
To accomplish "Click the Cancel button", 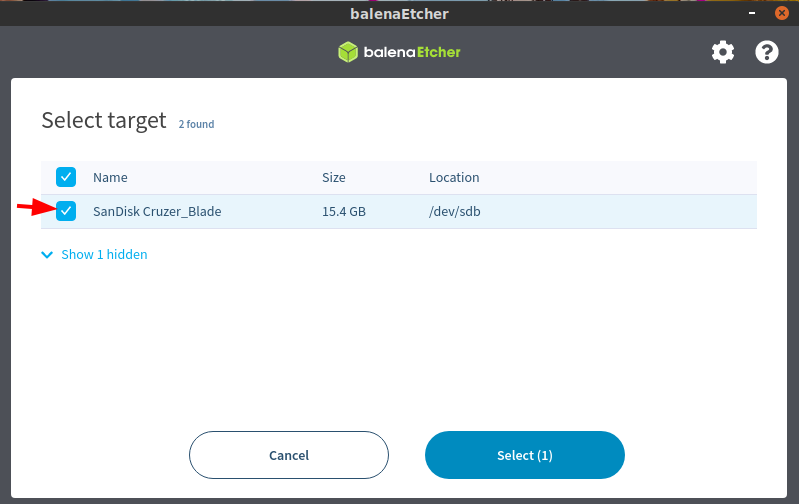I will (289, 455).
